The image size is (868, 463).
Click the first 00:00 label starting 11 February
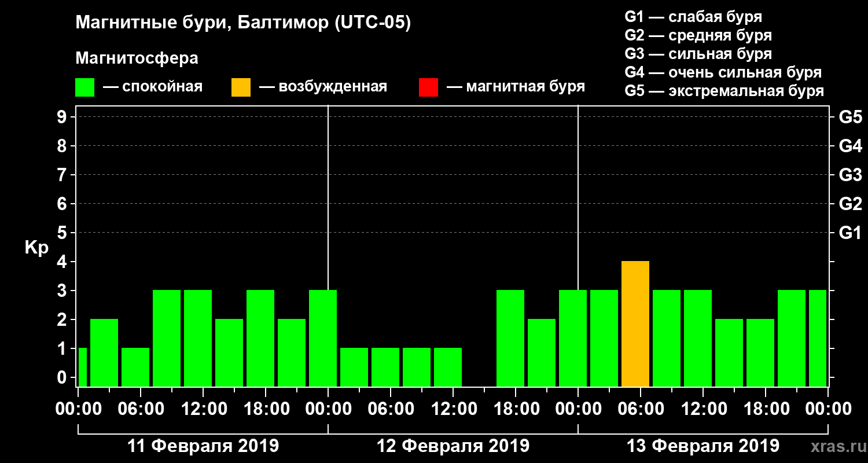(x=78, y=409)
